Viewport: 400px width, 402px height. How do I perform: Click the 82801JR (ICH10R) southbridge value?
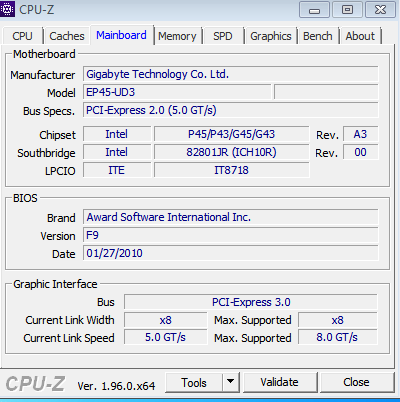[x=231, y=152]
